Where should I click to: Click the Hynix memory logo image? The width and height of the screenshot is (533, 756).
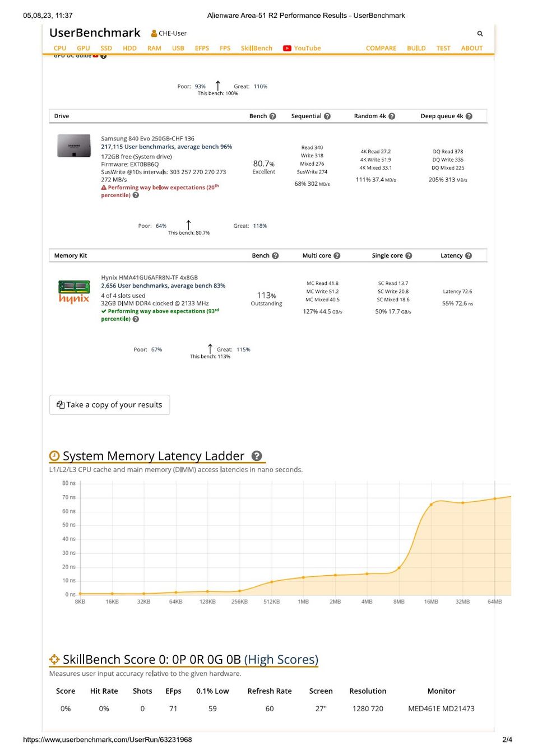[74, 292]
